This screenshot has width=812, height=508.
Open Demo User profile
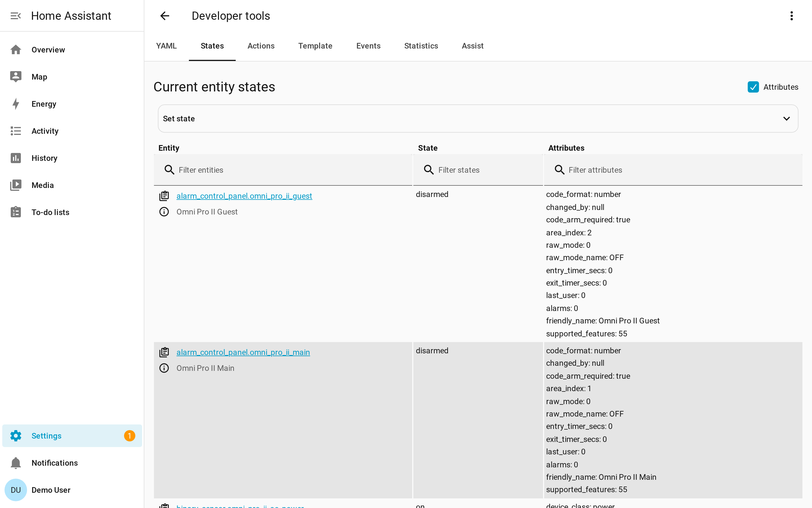[72, 490]
